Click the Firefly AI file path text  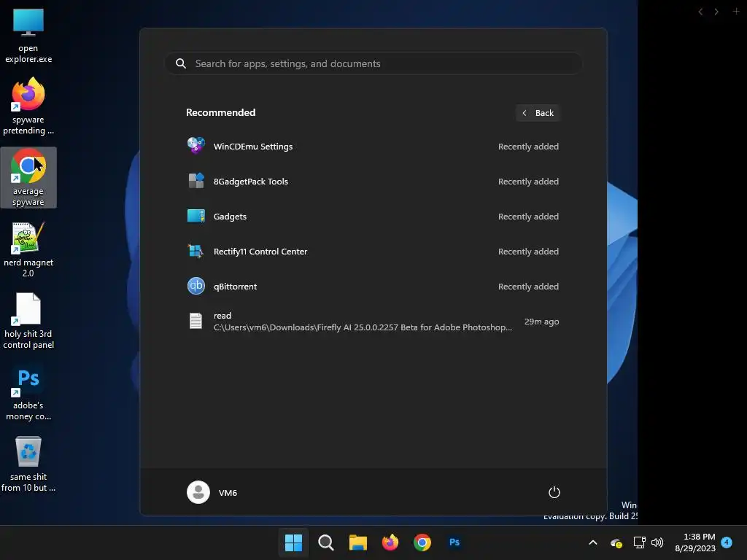pyautogui.click(x=363, y=327)
